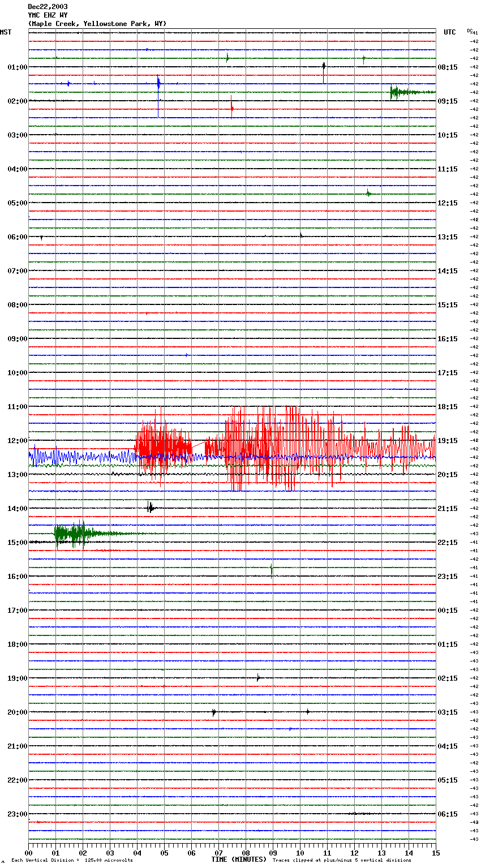Screen dimensions: 481x868
Task: Click the MST time label "15:00"
Action: (18, 543)
